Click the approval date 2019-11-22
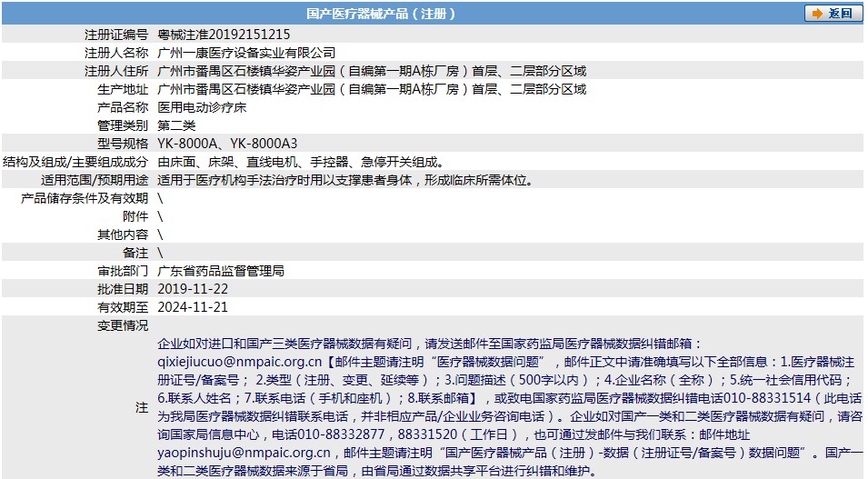 pyautogui.click(x=193, y=289)
